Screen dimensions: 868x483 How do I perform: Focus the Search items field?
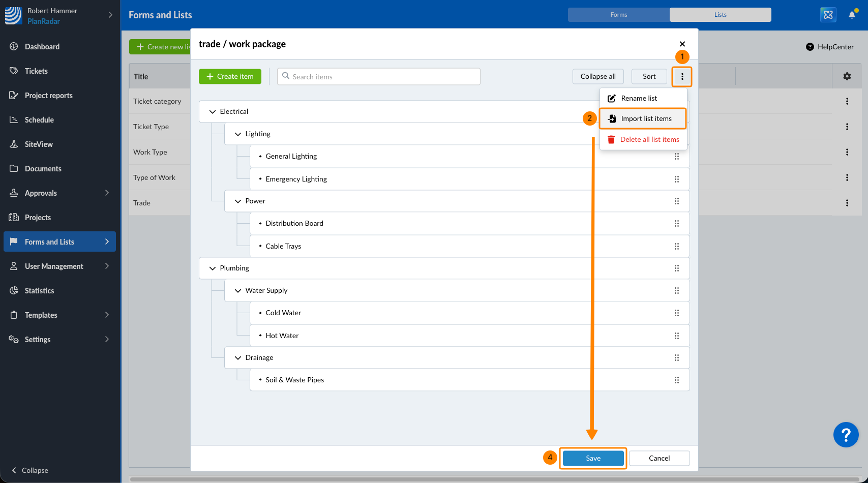(x=379, y=77)
